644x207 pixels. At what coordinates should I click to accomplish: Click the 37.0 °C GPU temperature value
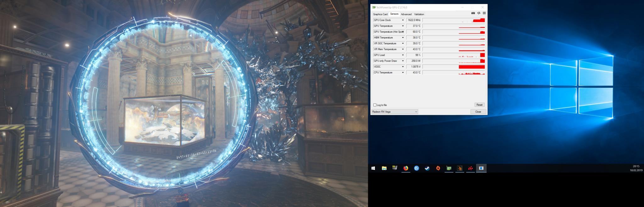tap(414, 26)
